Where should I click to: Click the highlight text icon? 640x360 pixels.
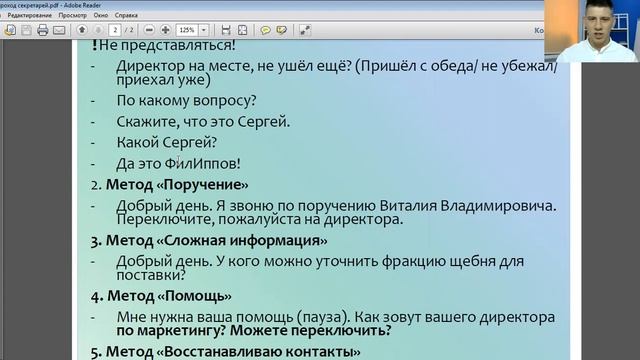[282, 30]
